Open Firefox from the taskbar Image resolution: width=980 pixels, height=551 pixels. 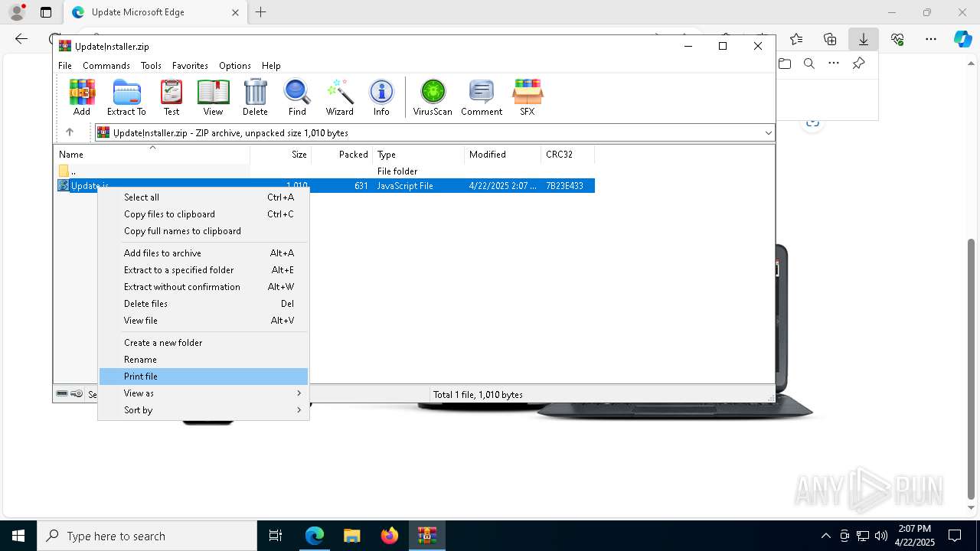coord(390,536)
